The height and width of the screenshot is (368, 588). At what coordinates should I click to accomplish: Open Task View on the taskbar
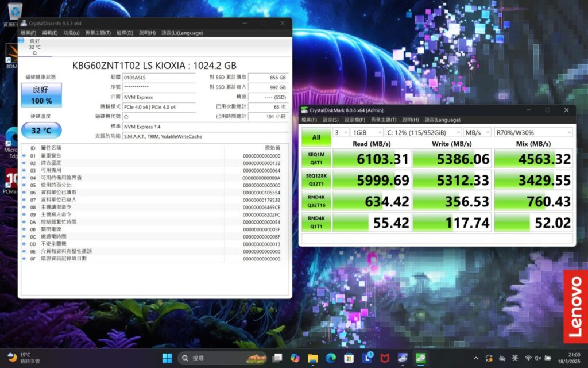277,358
